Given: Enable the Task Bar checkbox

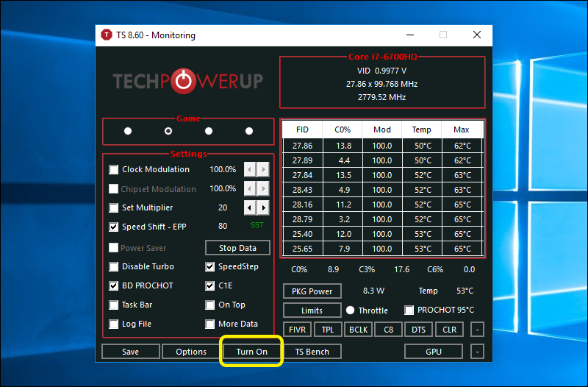Looking at the screenshot, I should (114, 305).
